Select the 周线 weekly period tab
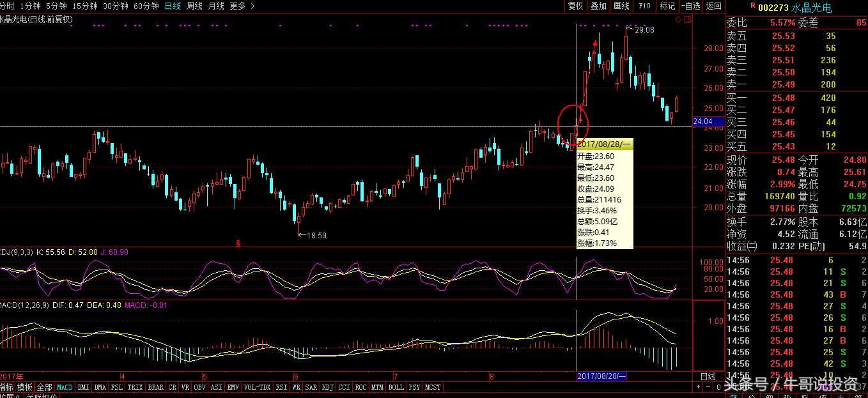The height and width of the screenshot is (398, 868). 194,6
